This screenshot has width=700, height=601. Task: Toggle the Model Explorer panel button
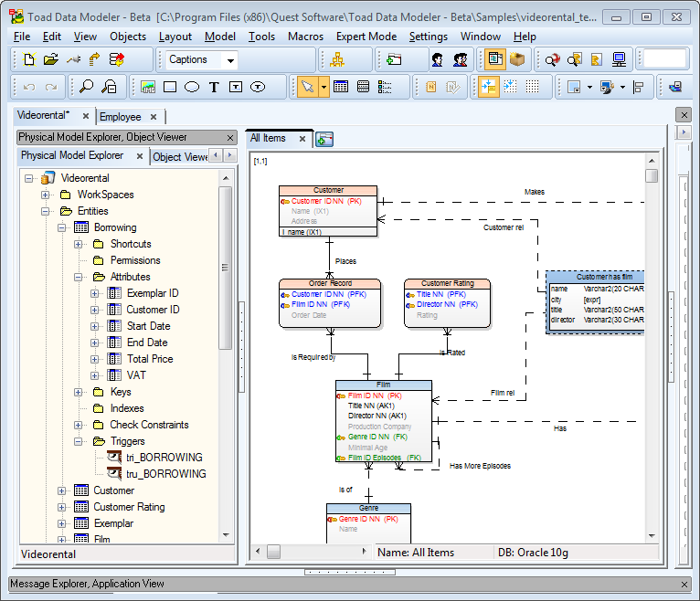[494, 59]
